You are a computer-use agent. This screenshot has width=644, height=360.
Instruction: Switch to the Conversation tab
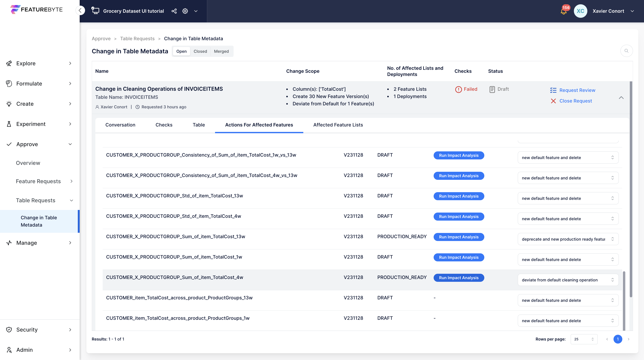(120, 125)
